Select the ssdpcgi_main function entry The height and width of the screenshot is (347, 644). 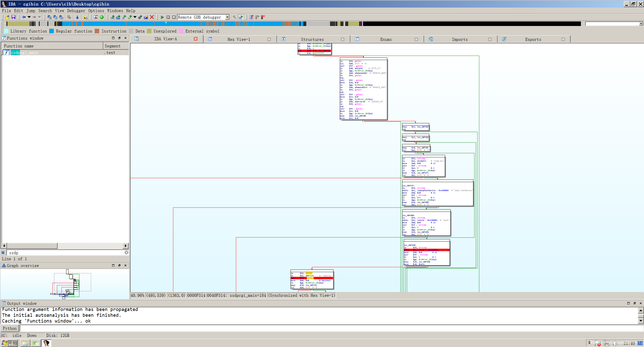pyautogui.click(x=24, y=52)
